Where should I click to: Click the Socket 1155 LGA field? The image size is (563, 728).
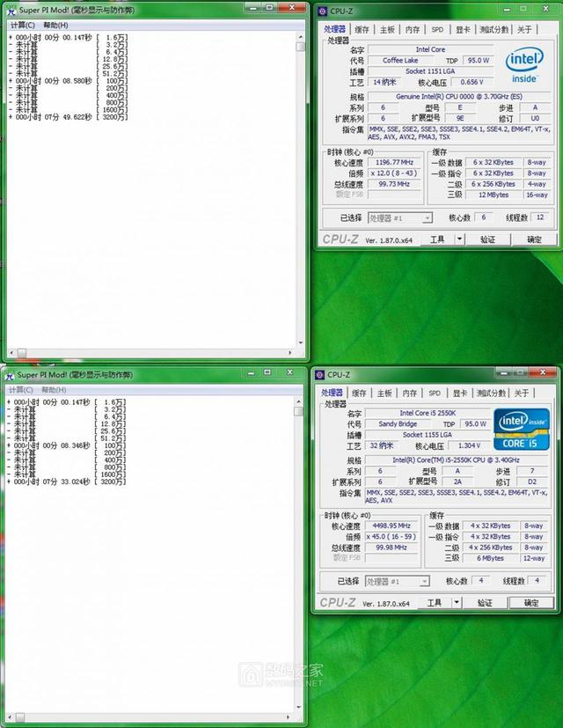pyautogui.click(x=428, y=435)
